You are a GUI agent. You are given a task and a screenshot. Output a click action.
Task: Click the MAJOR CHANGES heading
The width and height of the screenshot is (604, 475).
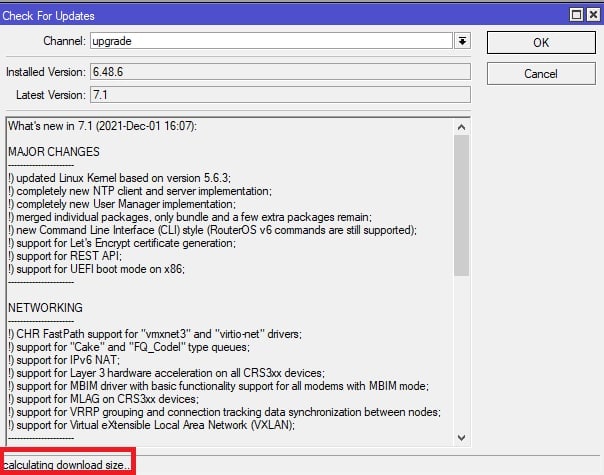click(54, 152)
